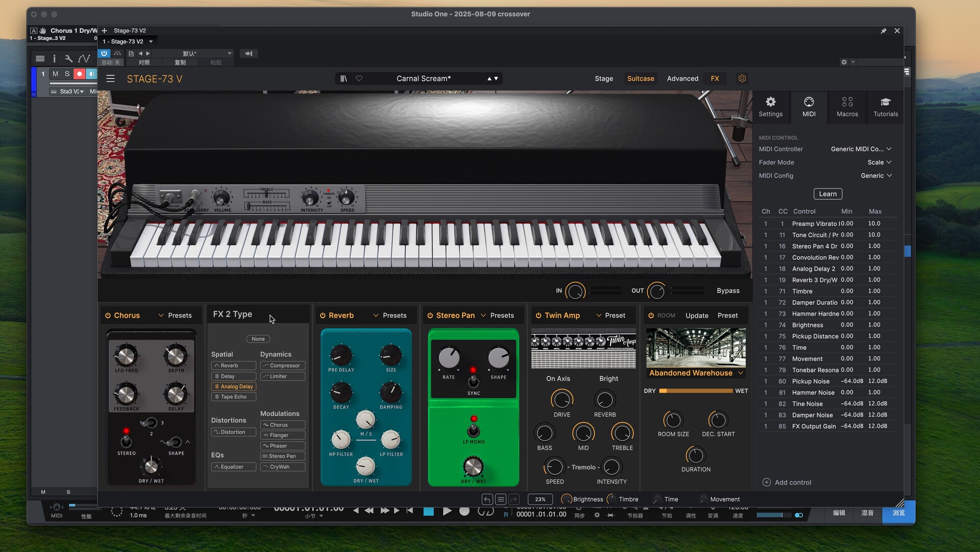980x552 pixels.
Task: Open the history list icon in bottom bar
Action: pos(500,499)
